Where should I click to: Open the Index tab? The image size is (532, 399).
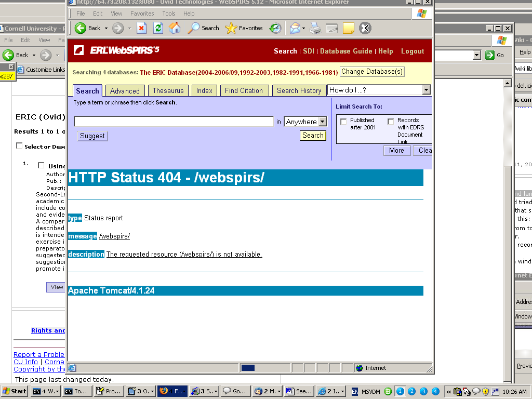click(204, 90)
